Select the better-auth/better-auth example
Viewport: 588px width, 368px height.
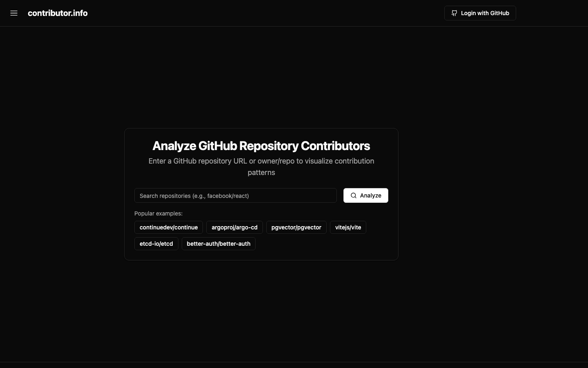tap(218, 244)
